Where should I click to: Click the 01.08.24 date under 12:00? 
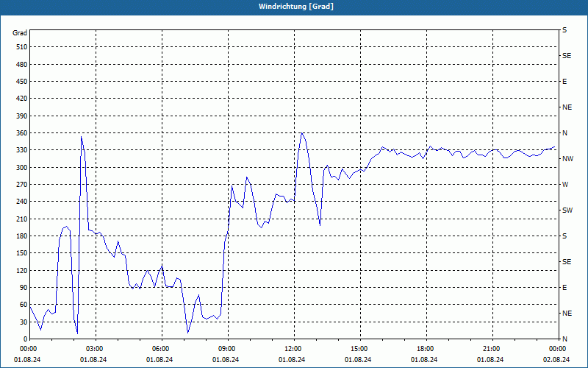coord(292,360)
